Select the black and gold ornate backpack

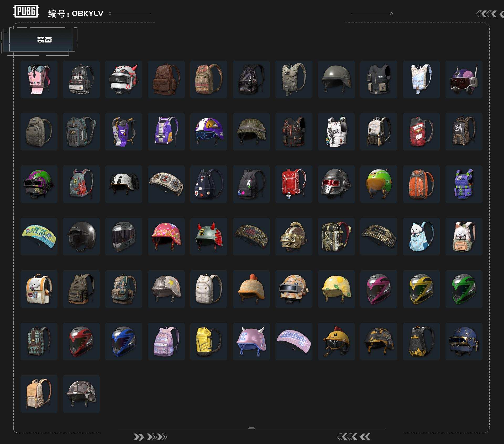[x=336, y=237]
